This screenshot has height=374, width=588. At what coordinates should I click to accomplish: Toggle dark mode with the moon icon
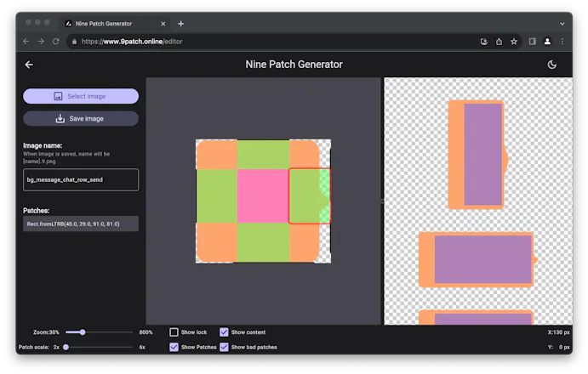(551, 65)
